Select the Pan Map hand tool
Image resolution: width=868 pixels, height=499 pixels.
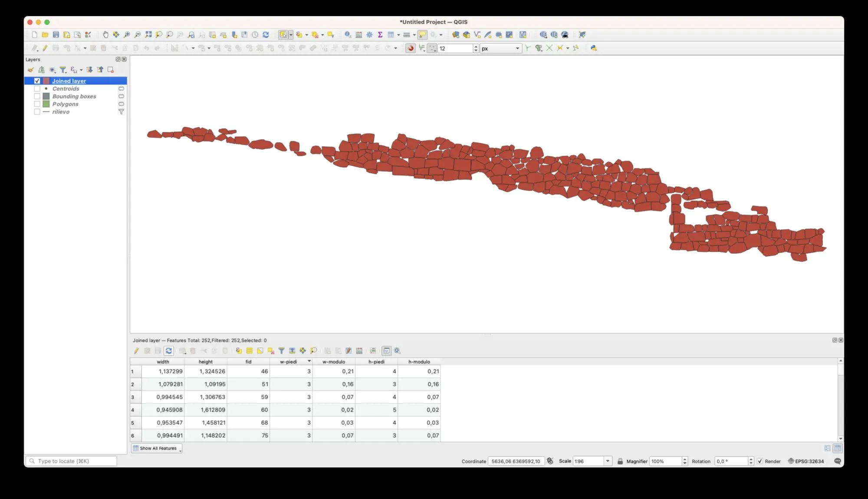105,35
